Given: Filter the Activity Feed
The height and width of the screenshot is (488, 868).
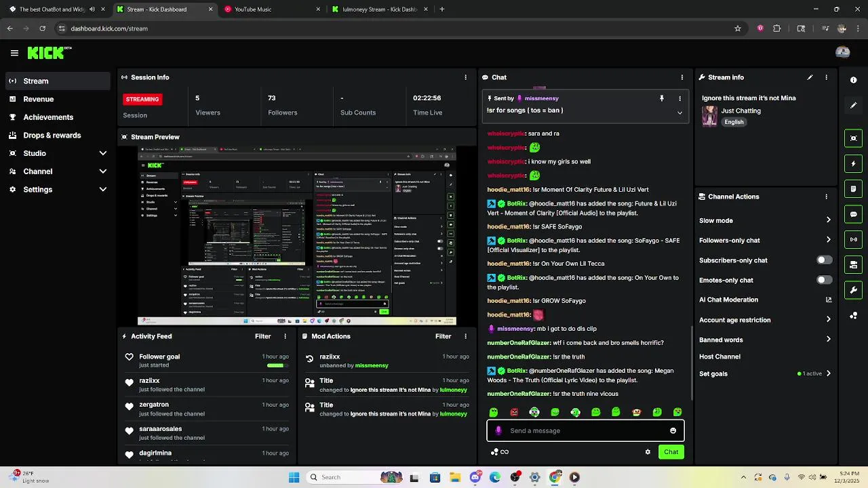Looking at the screenshot, I should point(262,336).
